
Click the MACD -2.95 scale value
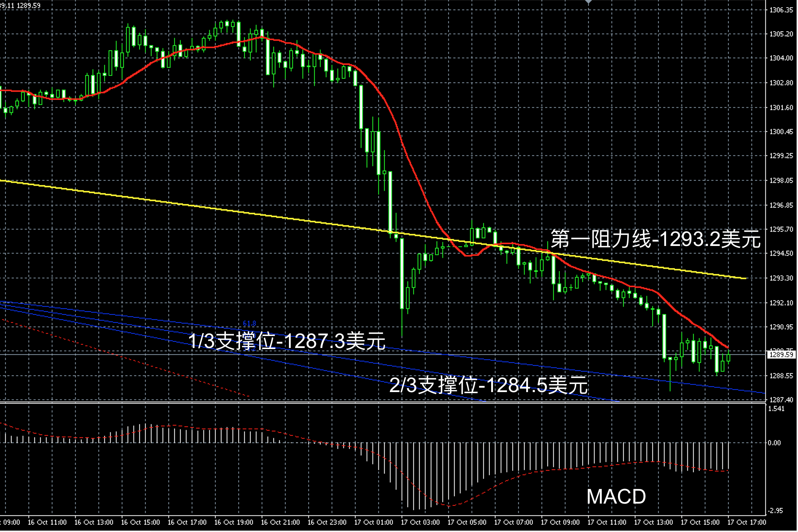[x=775, y=511]
